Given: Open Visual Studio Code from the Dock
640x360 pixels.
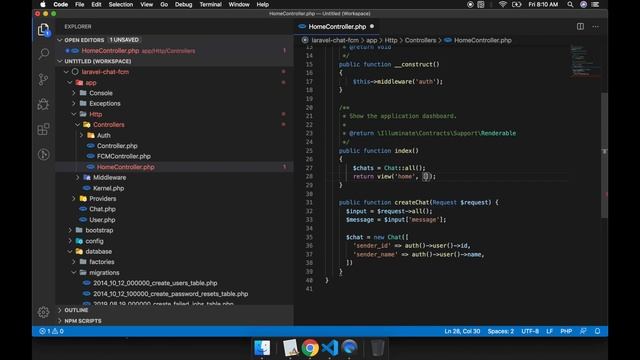Looking at the screenshot, I should pos(329,348).
